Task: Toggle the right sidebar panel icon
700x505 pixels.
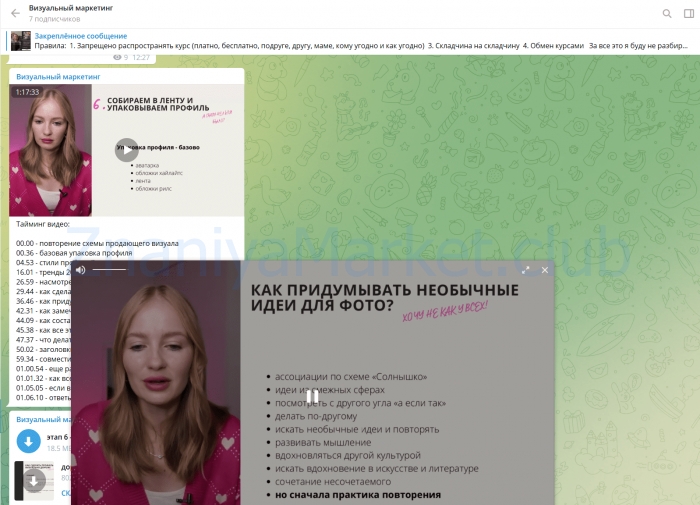Action: (689, 13)
